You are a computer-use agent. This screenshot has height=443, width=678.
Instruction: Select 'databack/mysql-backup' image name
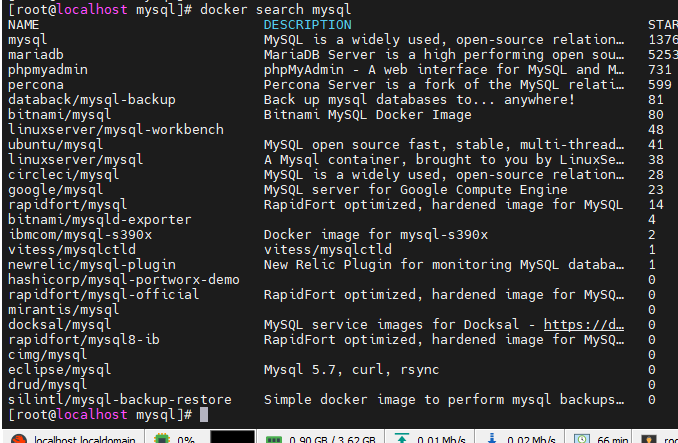(x=92, y=99)
